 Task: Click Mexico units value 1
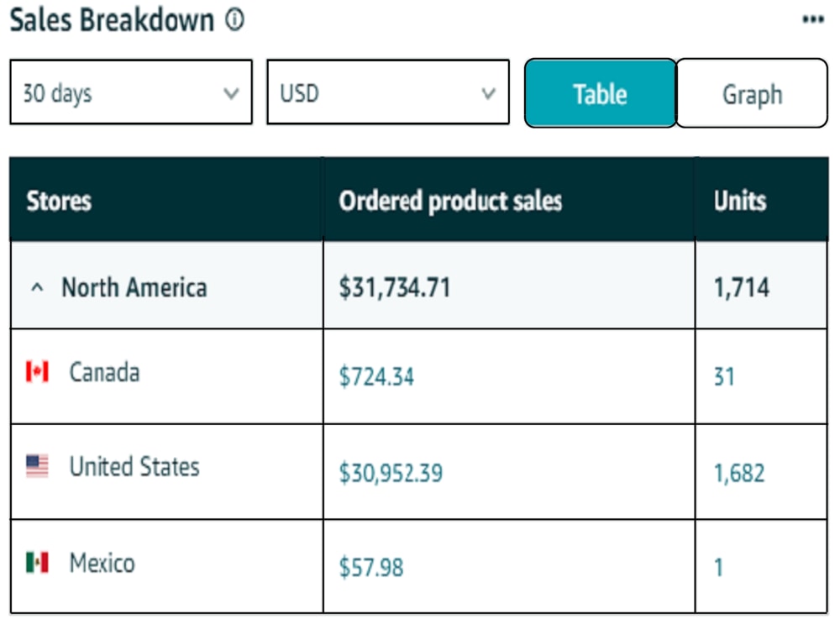pos(719,567)
